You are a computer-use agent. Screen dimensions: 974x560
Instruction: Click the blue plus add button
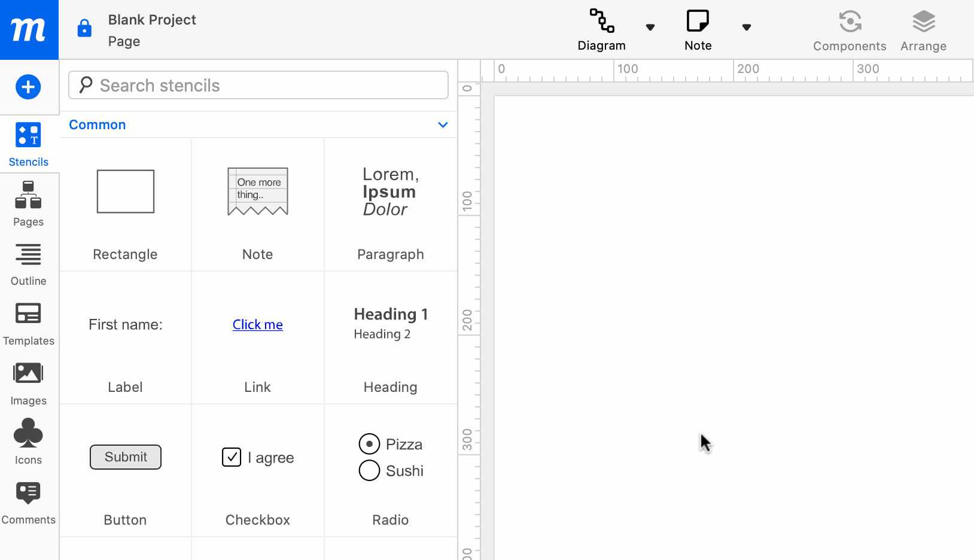click(28, 87)
